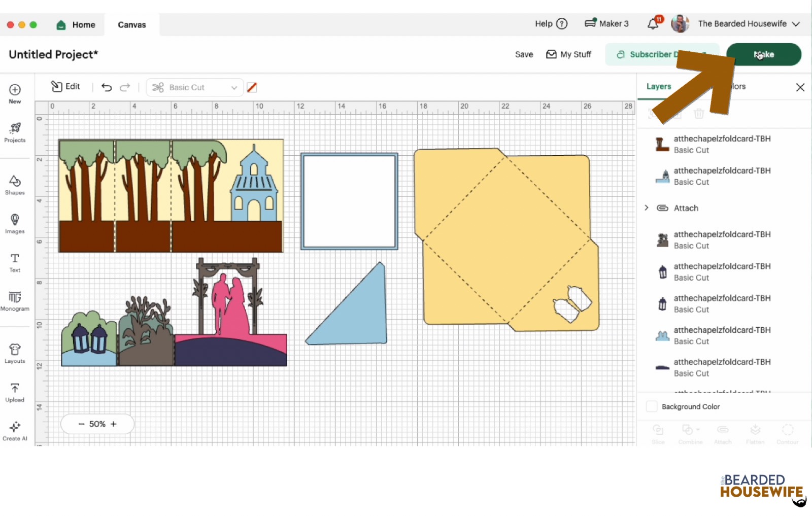
Task: Open notifications bell
Action: 653,24
